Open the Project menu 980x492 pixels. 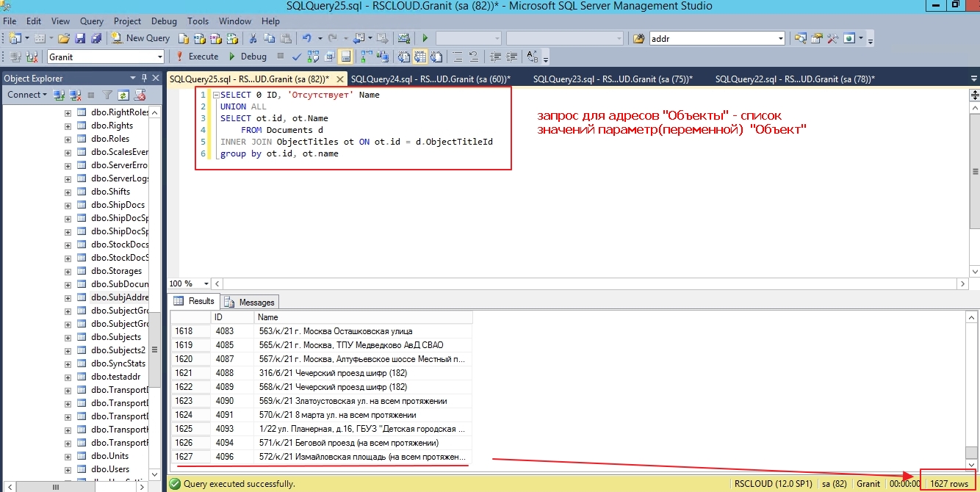pos(127,21)
